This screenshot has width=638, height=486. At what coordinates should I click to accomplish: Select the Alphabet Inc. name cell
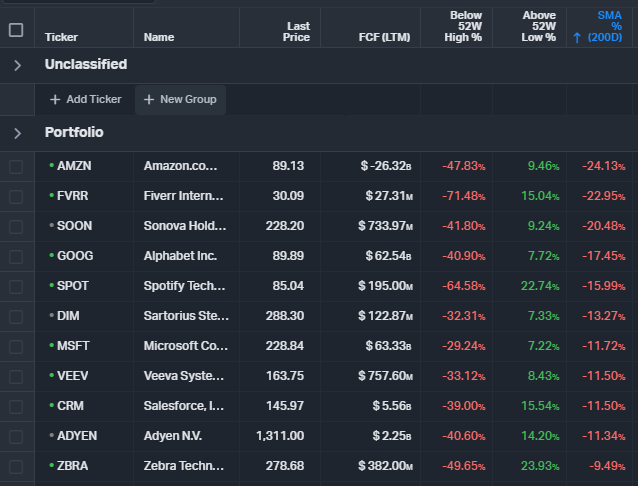[x=180, y=256]
